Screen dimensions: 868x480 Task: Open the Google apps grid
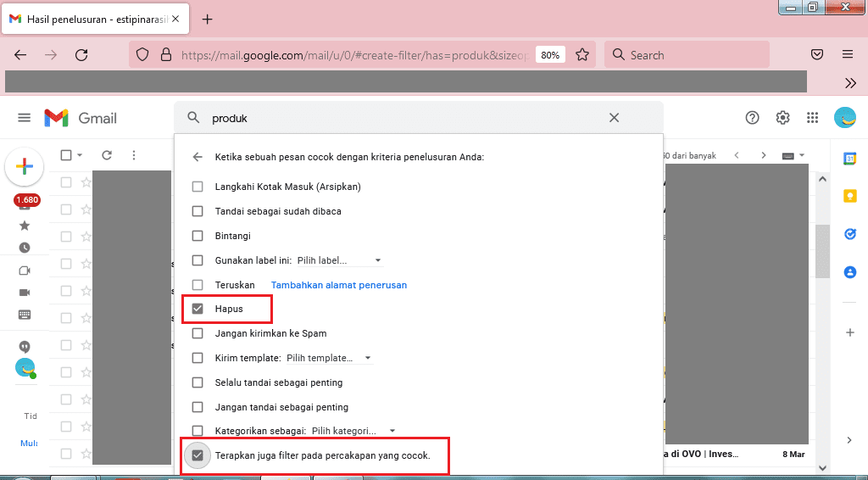[812, 118]
